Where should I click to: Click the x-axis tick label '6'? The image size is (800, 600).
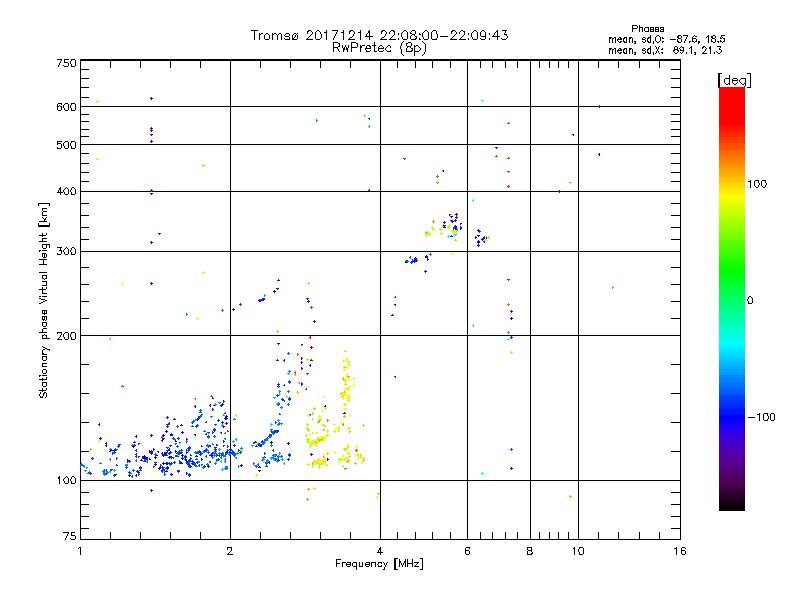point(467,551)
